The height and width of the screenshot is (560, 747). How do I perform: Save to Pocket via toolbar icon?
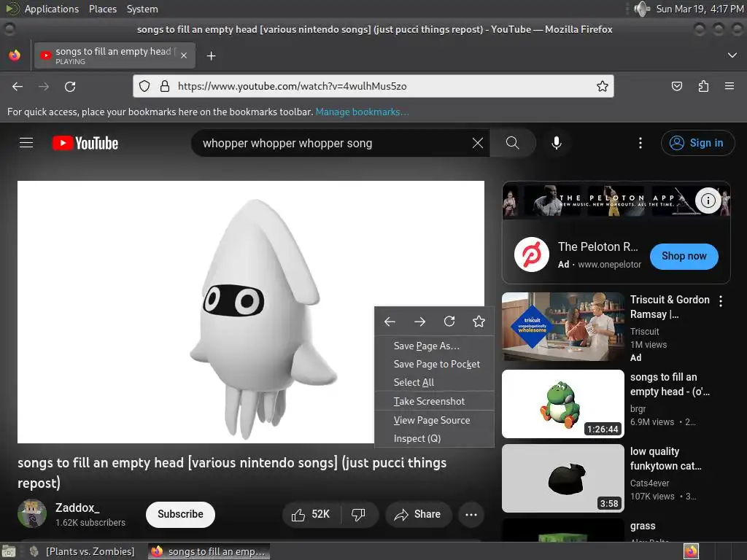tap(676, 86)
